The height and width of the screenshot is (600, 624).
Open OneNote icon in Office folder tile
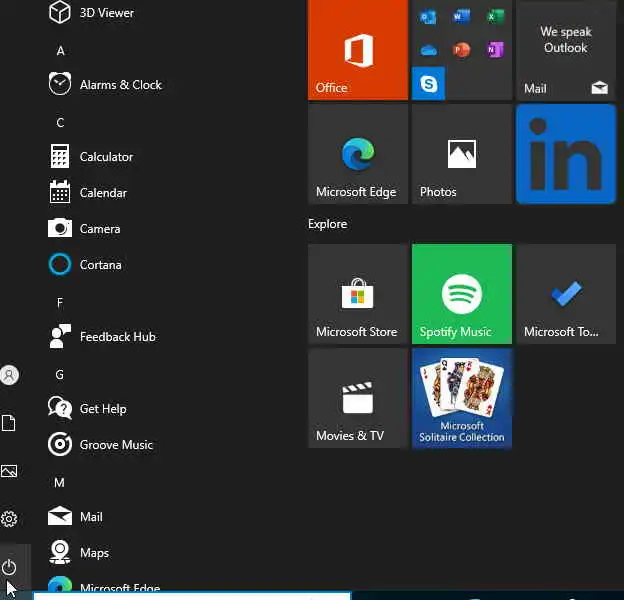(x=496, y=50)
